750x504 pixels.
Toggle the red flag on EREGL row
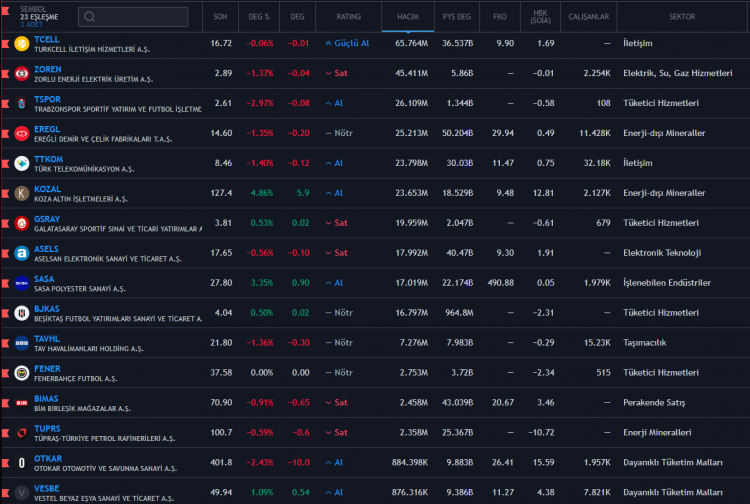click(x=6, y=133)
